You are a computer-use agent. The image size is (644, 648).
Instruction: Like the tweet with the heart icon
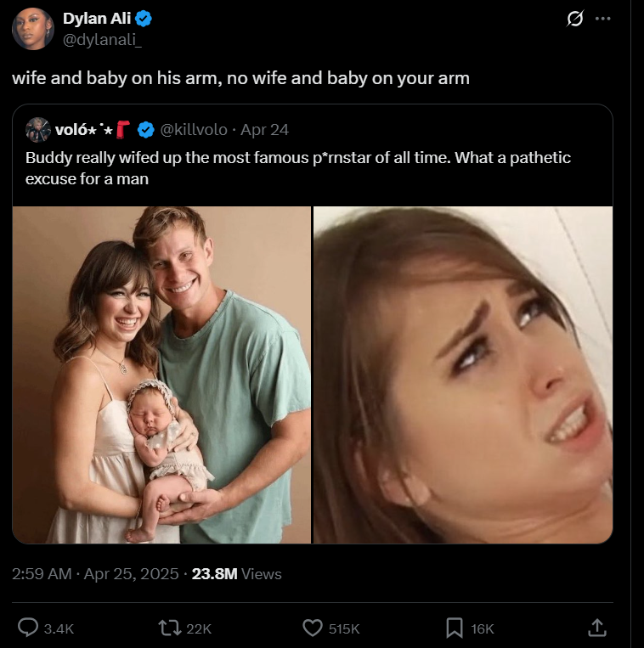pos(313,628)
